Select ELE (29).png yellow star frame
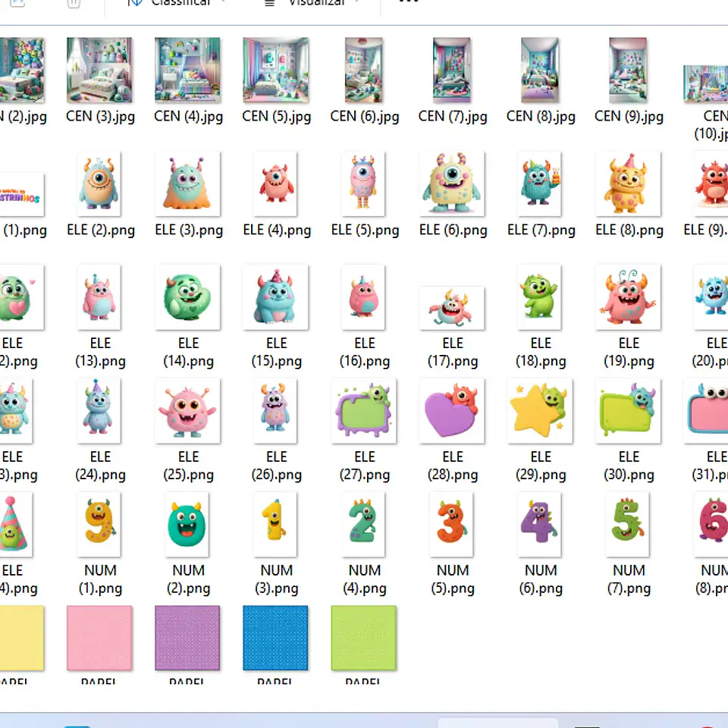Viewport: 728px width, 728px height. 540,411
